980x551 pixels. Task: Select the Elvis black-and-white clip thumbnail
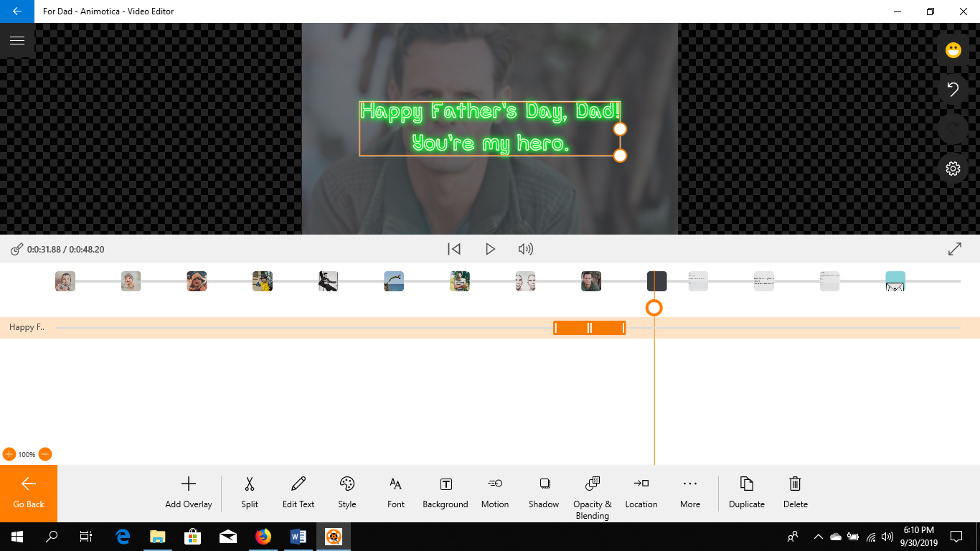pyautogui.click(x=328, y=281)
